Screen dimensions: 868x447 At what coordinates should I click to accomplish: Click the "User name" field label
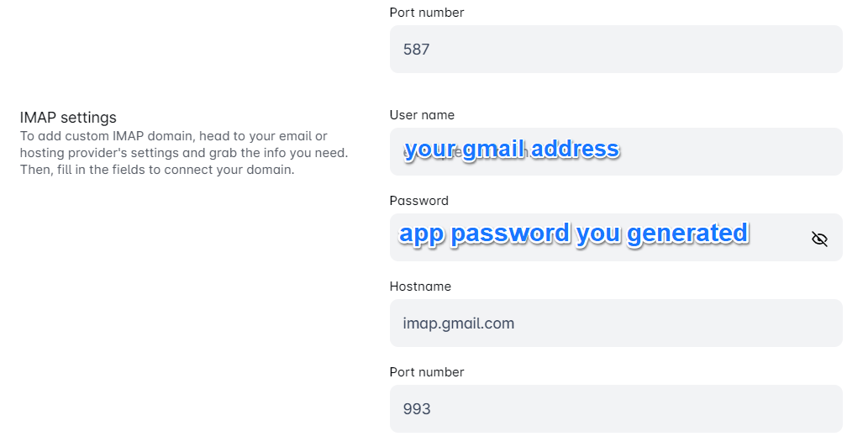click(x=422, y=114)
